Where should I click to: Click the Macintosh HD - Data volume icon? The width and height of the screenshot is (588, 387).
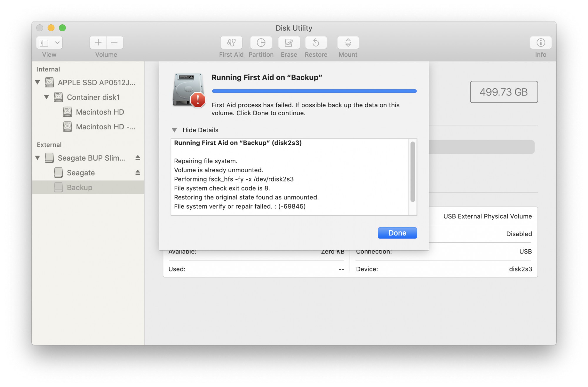click(x=67, y=127)
